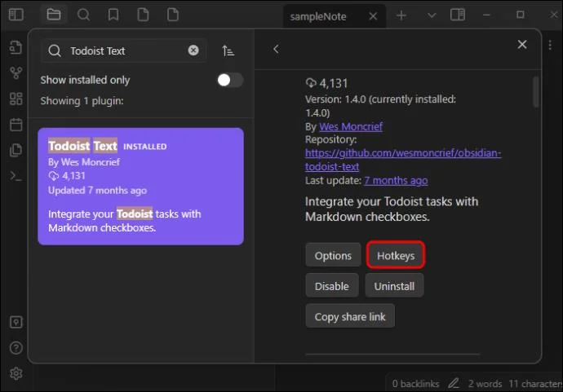The height and width of the screenshot is (392, 563).
Task: Open quick switcher icon in ribbon
Action: pos(16,47)
